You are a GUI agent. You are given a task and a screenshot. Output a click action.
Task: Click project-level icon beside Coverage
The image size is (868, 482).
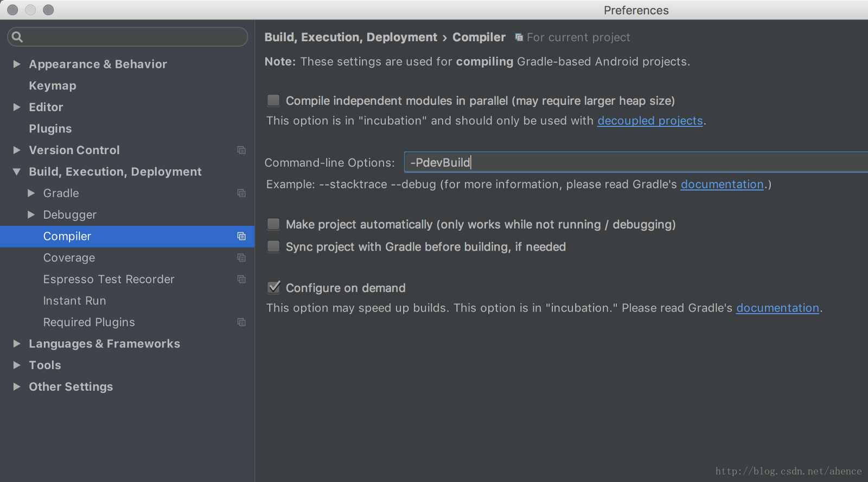[x=241, y=258]
